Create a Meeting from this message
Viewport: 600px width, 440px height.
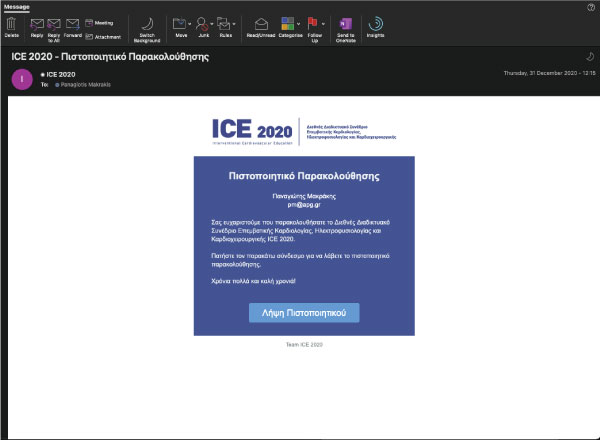pyautogui.click(x=99, y=23)
